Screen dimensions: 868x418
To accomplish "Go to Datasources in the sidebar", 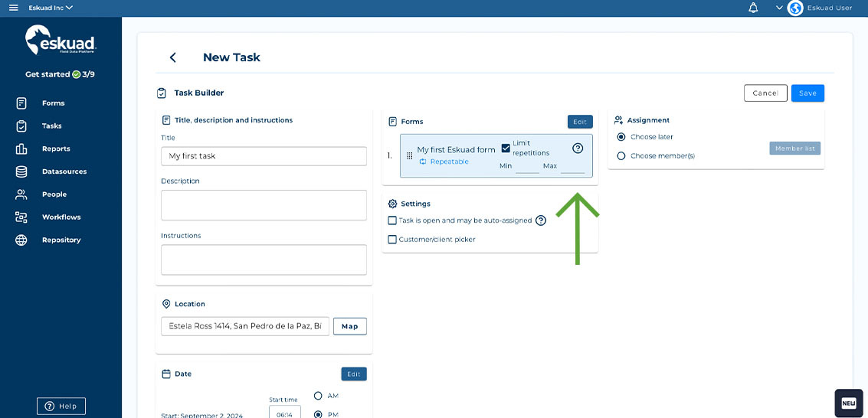I will tap(64, 171).
